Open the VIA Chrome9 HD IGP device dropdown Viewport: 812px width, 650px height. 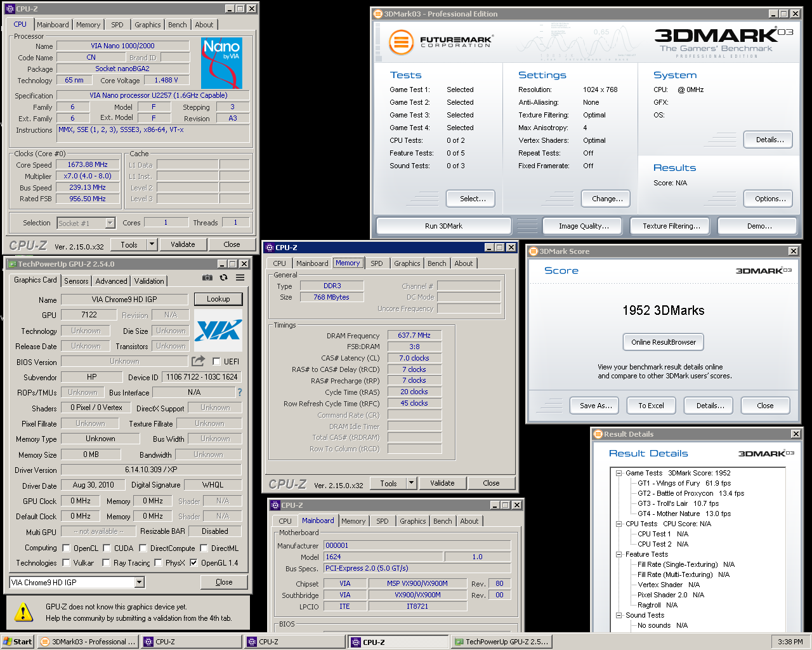[140, 582]
